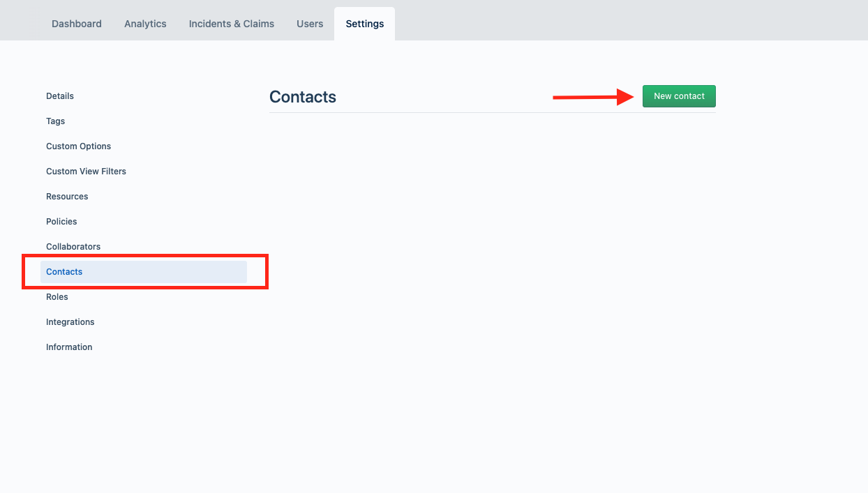The height and width of the screenshot is (493, 868).
Task: Click the red highlight box border
Action: coord(145,257)
